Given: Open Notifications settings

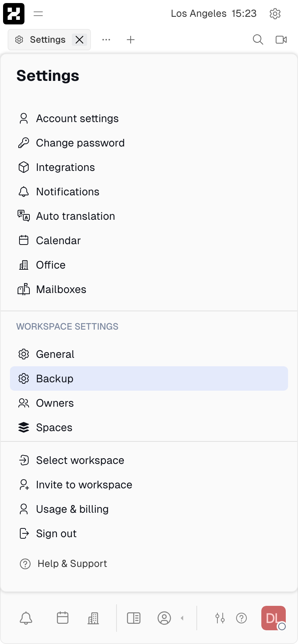Looking at the screenshot, I should (149, 192).
